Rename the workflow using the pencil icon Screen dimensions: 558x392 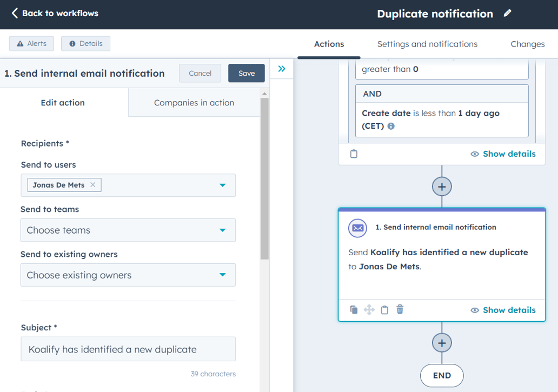[507, 13]
